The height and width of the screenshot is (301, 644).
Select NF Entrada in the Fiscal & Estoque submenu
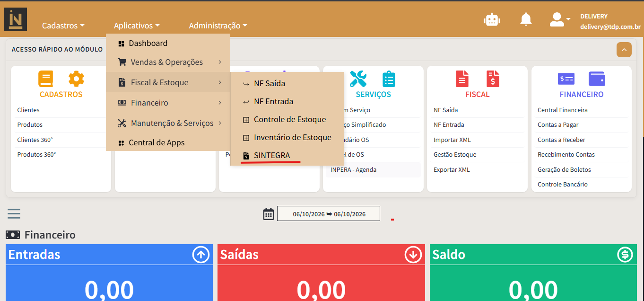[287, 101]
